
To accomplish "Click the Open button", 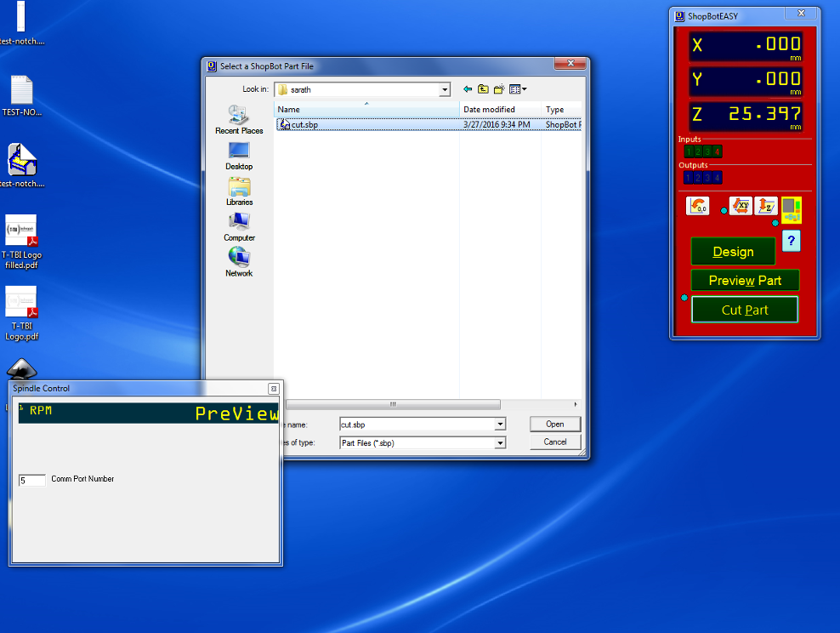I will (x=555, y=424).
